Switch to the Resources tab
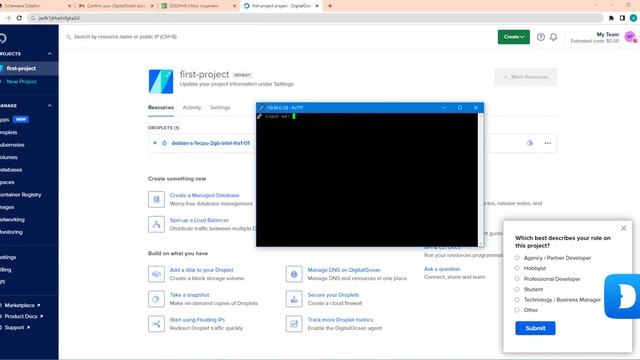This screenshot has width=640, height=360. click(161, 108)
